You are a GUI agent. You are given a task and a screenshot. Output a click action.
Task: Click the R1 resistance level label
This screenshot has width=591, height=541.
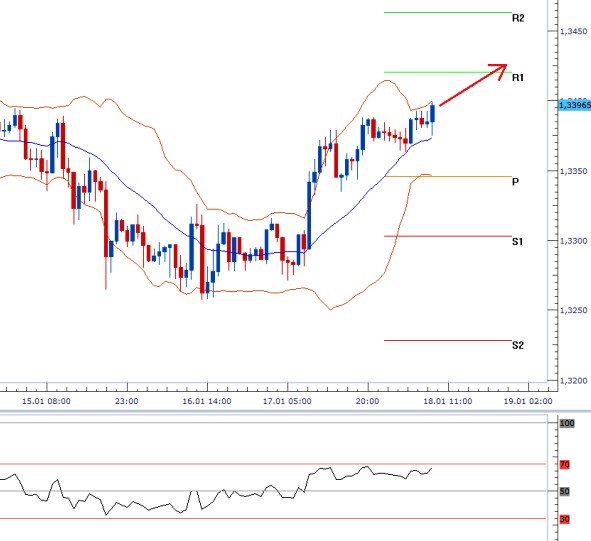518,78
